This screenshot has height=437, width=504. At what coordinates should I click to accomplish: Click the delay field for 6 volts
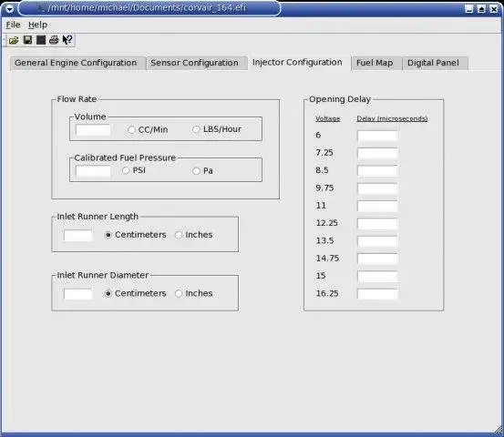pos(377,136)
